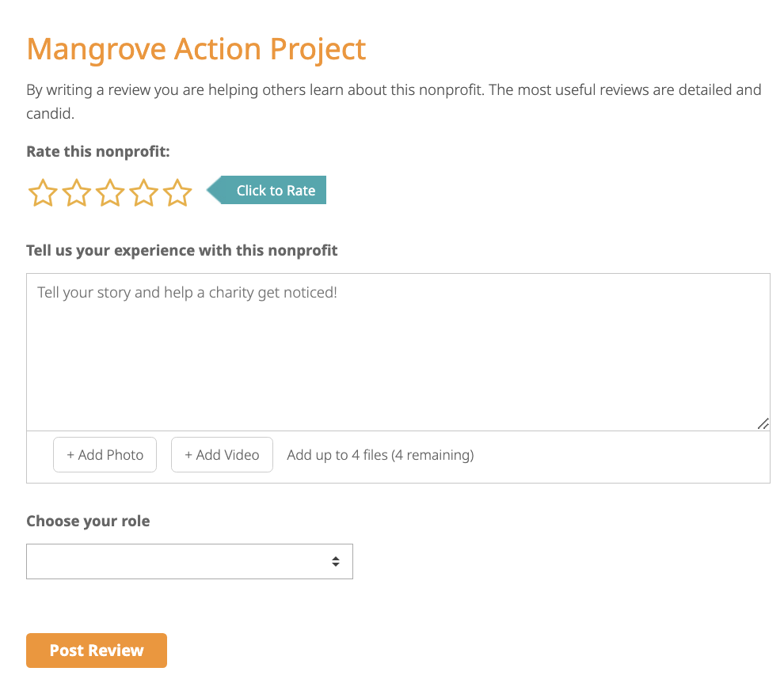Click the 'Tell your story' placeholder text

click(x=188, y=292)
